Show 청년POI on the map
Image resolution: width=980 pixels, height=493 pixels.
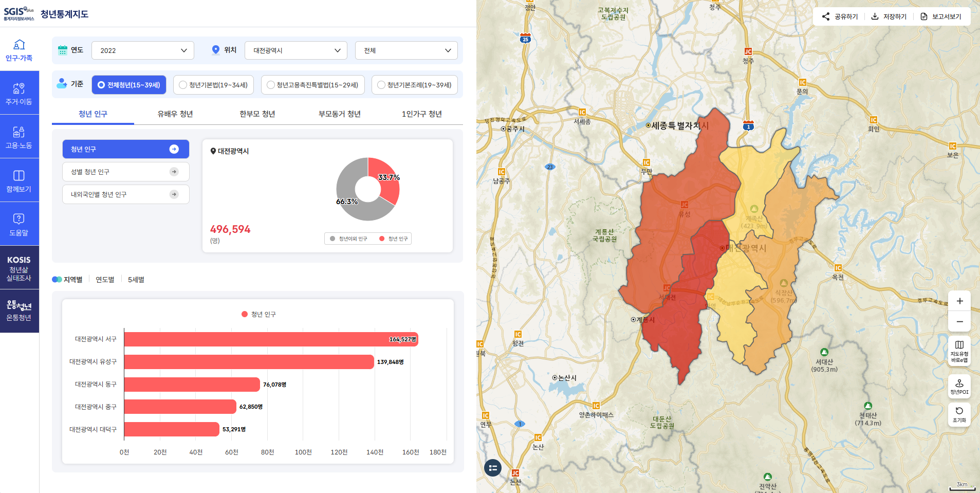click(x=959, y=386)
